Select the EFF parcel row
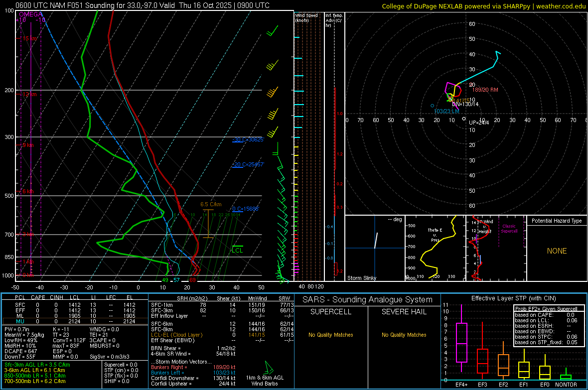 coord(75,310)
